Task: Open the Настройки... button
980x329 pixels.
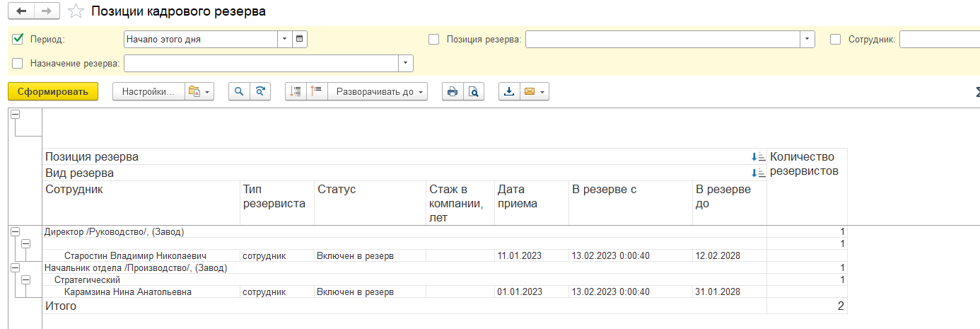Action: click(148, 91)
